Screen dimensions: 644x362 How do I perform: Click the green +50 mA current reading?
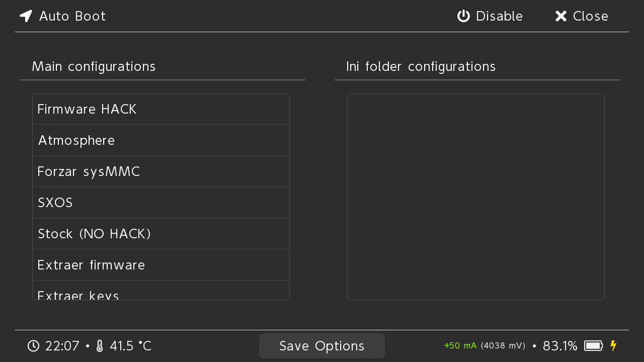[x=460, y=346]
